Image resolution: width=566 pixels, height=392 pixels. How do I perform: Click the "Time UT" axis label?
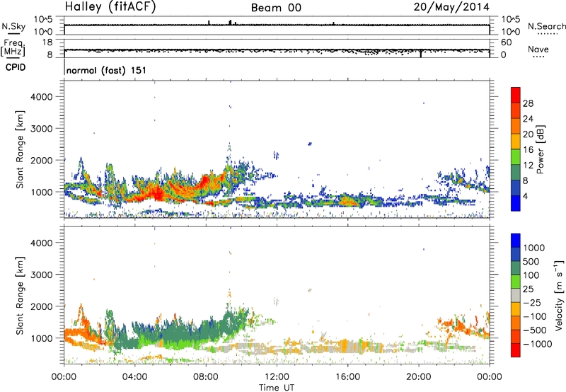tap(277, 388)
